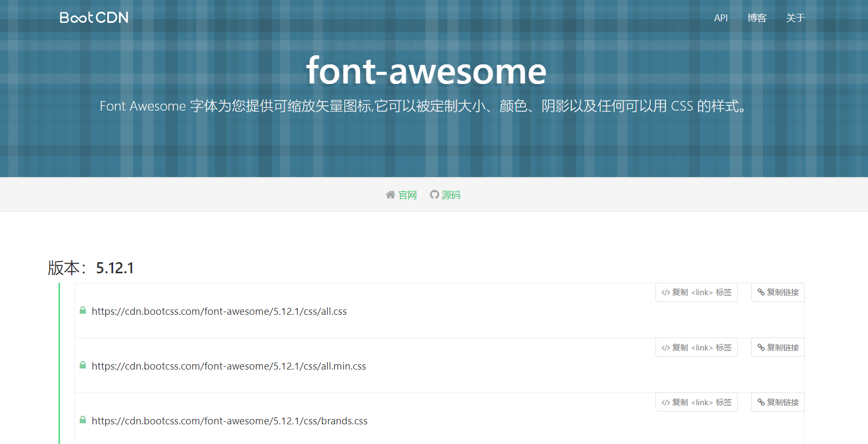Click the GitHub icon beside 源码
The height and width of the screenshot is (444, 868).
pos(435,195)
